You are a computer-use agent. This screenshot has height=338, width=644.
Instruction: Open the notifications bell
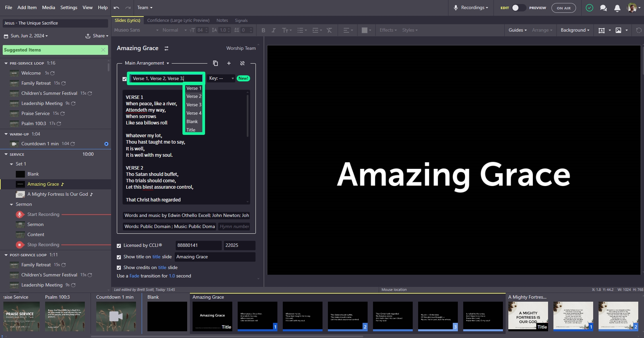pos(617,8)
